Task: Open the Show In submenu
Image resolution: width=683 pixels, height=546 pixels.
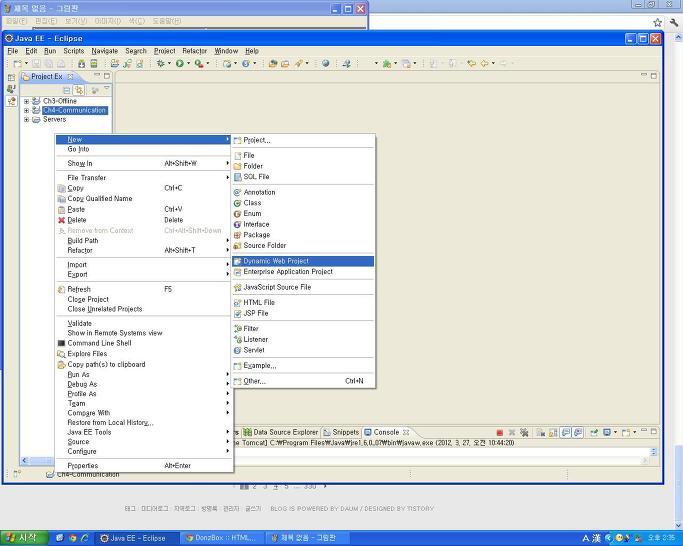Action: point(144,163)
